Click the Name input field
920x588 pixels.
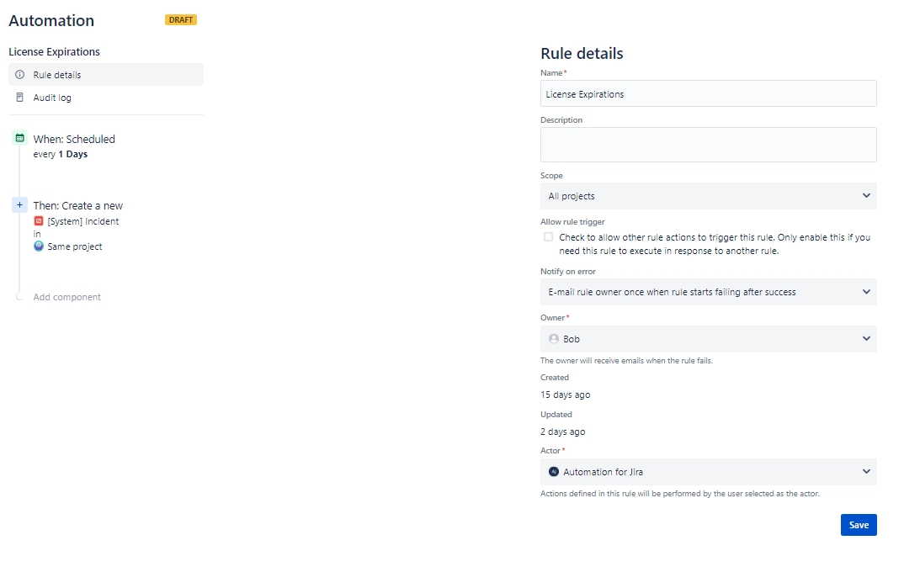(708, 94)
